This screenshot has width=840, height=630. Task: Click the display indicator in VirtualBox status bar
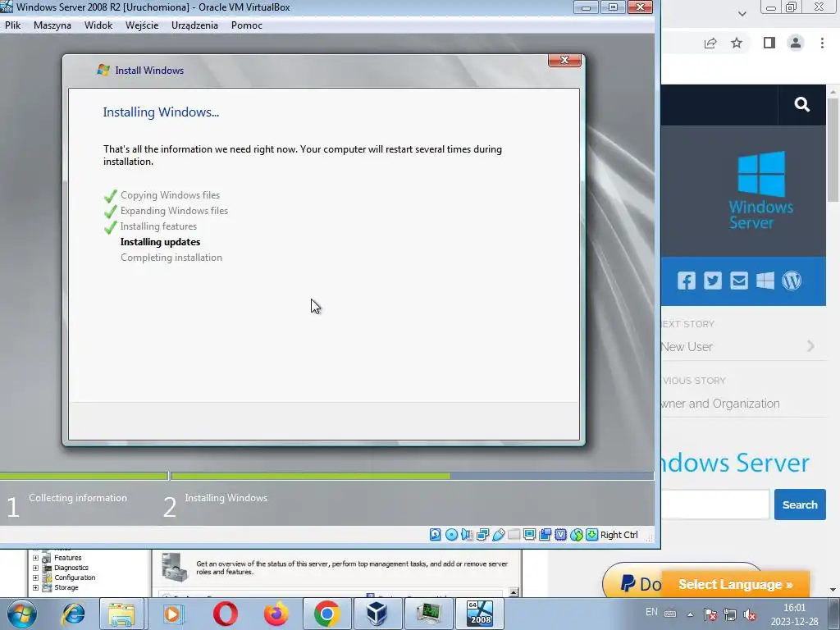(x=529, y=534)
